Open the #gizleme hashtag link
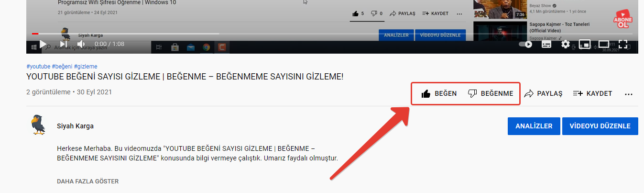 pyautogui.click(x=86, y=66)
